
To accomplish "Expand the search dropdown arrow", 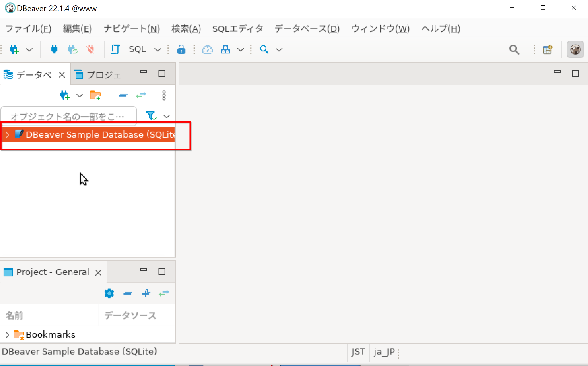I will (279, 50).
